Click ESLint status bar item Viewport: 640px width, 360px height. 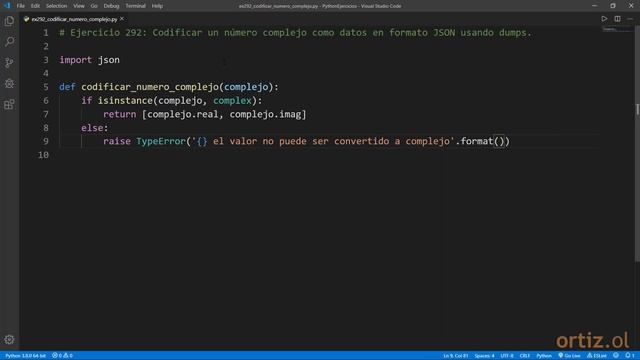click(596, 356)
